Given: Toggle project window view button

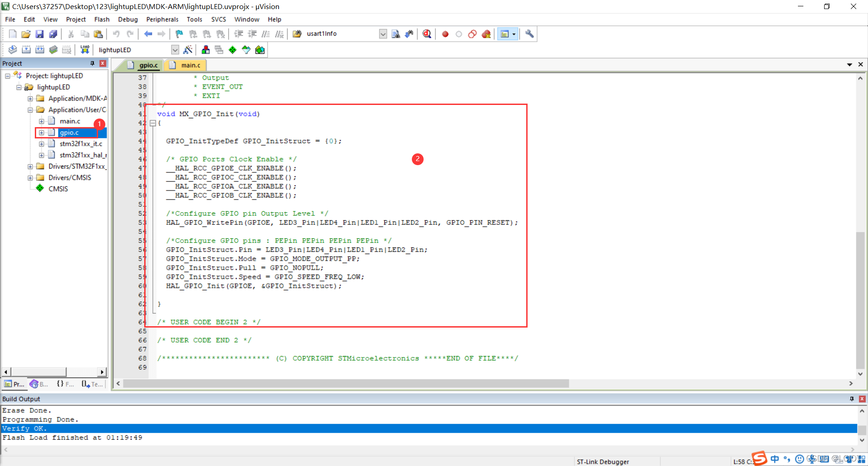Looking at the screenshot, I should 505,34.
